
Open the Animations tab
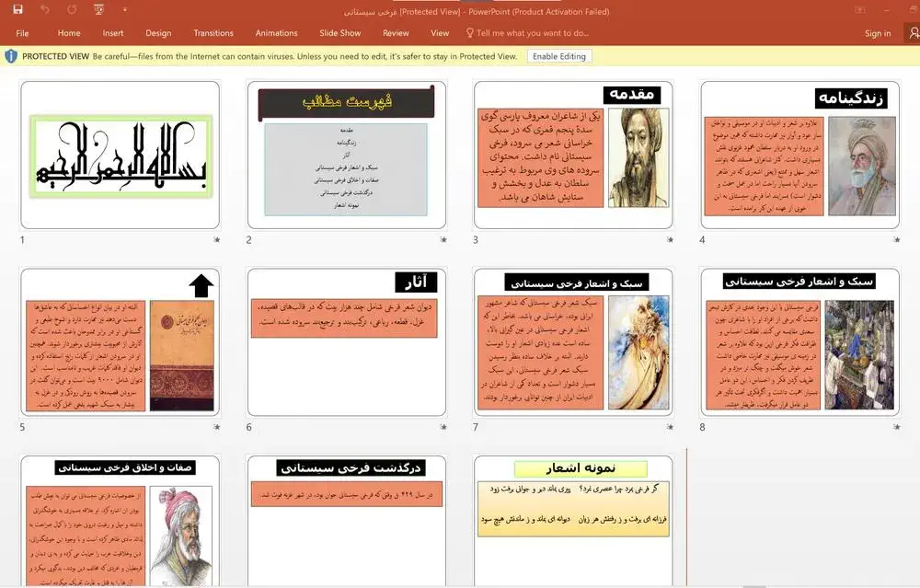click(x=275, y=32)
